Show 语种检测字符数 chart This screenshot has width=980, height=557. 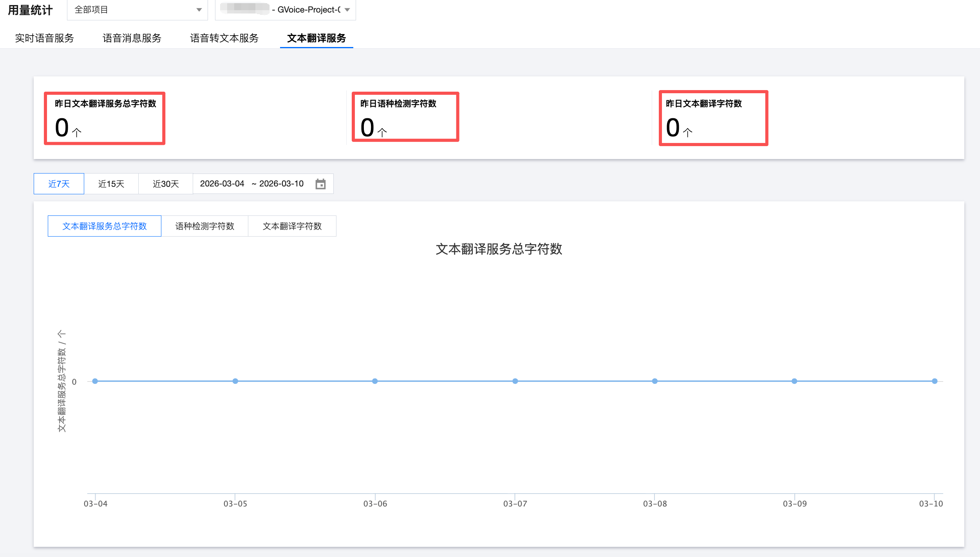point(204,226)
